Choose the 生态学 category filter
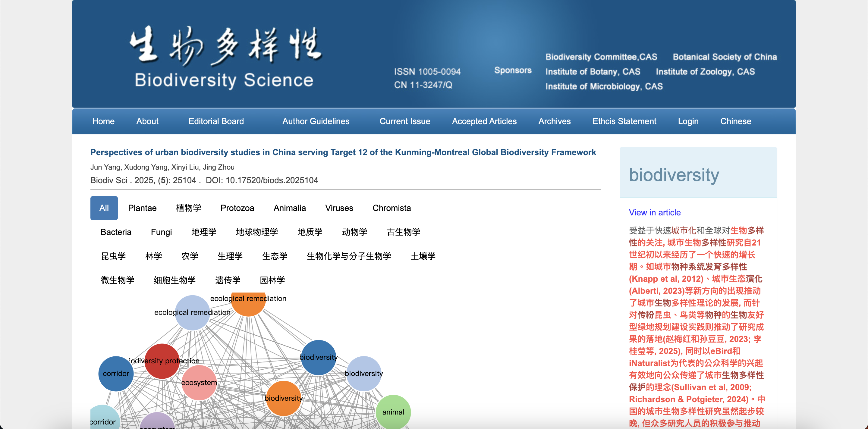 pyautogui.click(x=275, y=256)
